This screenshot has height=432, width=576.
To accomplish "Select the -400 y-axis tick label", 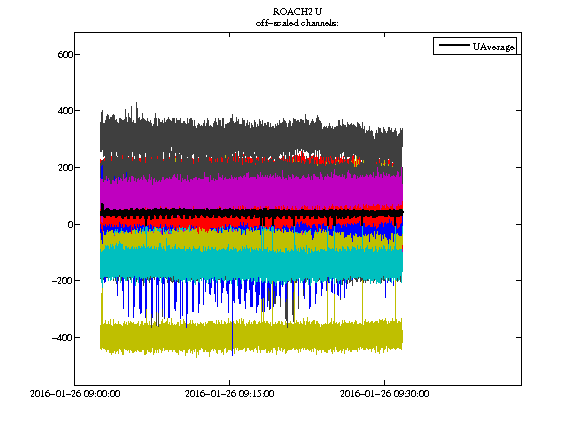I will click(62, 338).
